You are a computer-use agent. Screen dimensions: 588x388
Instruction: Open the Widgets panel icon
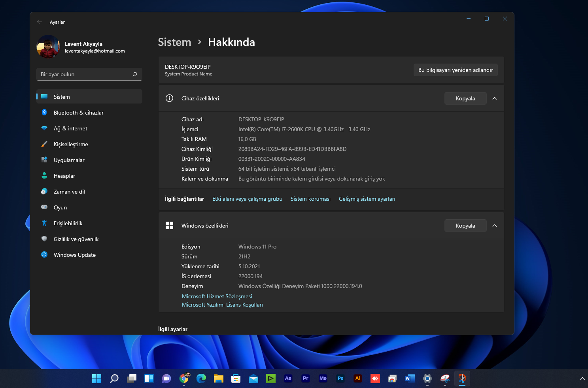click(x=149, y=379)
